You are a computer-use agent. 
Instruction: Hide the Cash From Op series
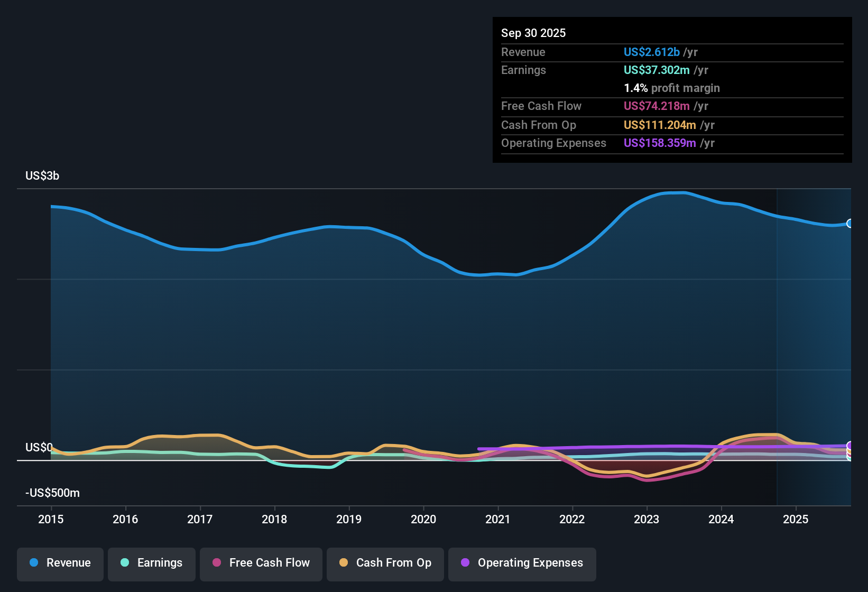point(385,563)
